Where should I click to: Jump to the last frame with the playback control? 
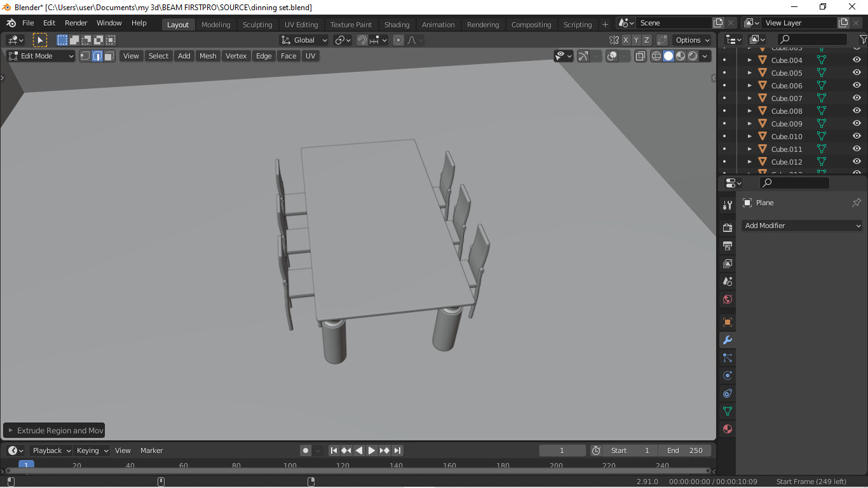pos(397,450)
